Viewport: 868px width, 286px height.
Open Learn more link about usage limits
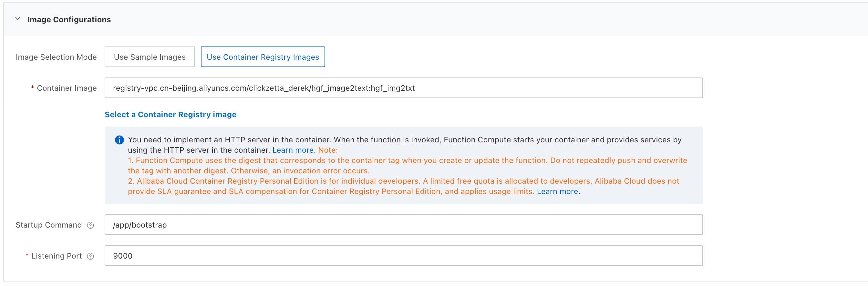557,191
